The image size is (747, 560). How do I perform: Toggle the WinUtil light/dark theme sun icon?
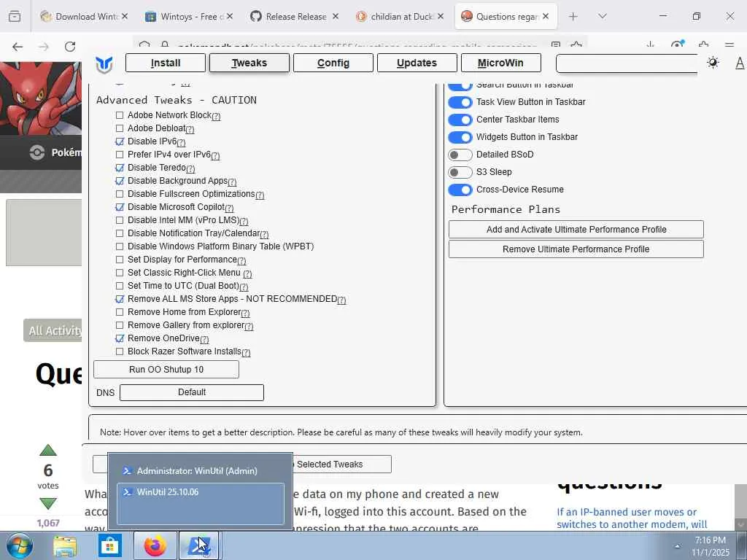click(x=713, y=63)
